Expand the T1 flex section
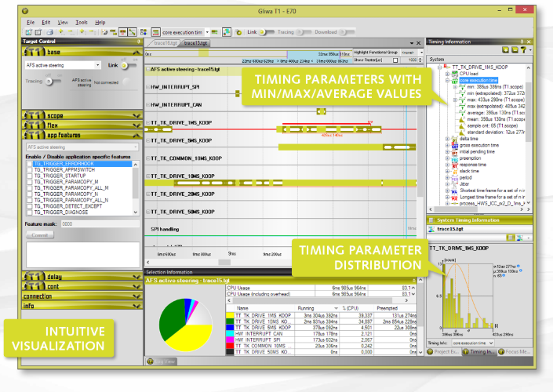The width and height of the screenshot is (553, 392). pyautogui.click(x=136, y=125)
